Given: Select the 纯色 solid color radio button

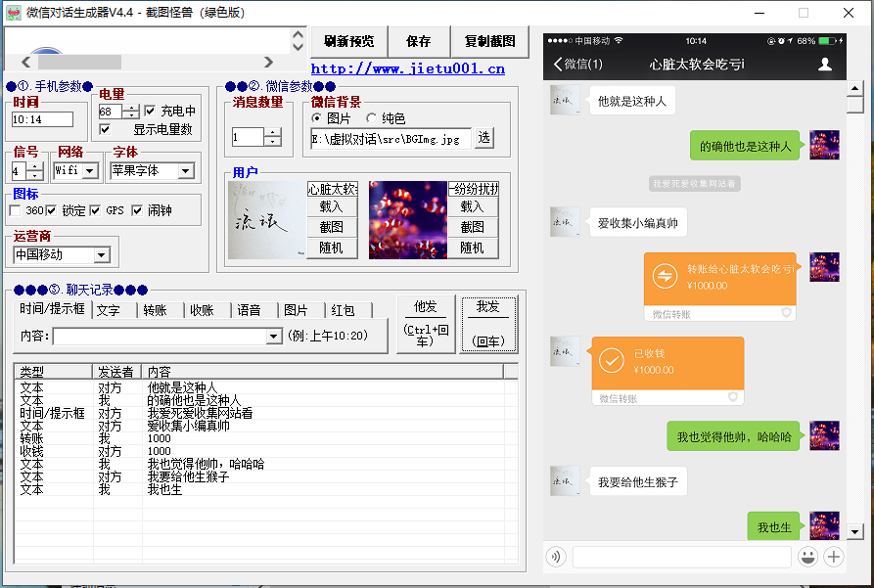Looking at the screenshot, I should (371, 118).
